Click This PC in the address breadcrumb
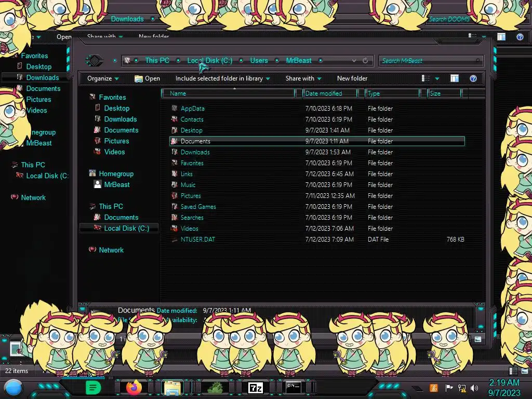 click(x=157, y=60)
